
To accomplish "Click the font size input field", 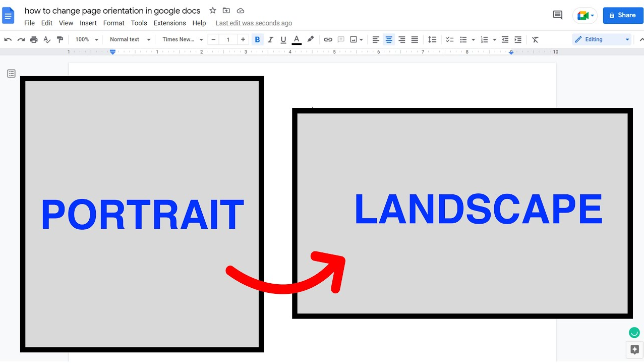I will 228,39.
